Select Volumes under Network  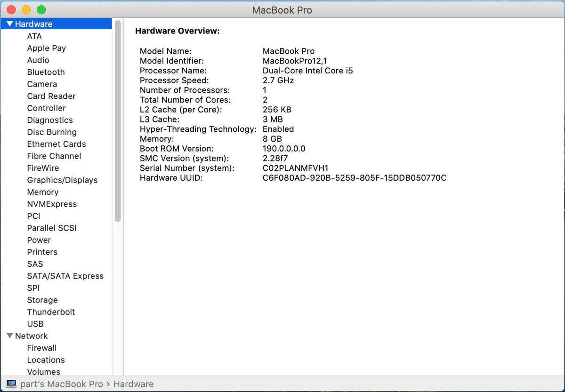[x=44, y=372]
